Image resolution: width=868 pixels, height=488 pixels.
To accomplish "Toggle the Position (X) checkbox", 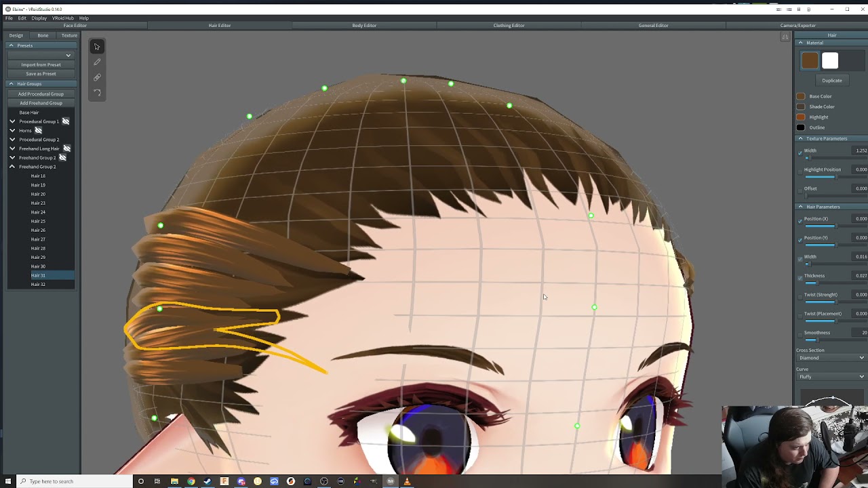I will point(800,221).
